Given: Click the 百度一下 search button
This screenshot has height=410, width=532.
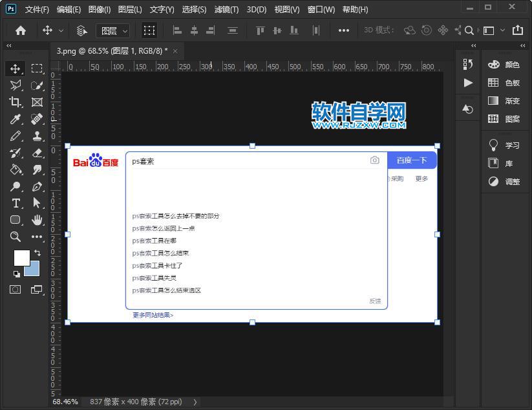Looking at the screenshot, I should [x=412, y=160].
